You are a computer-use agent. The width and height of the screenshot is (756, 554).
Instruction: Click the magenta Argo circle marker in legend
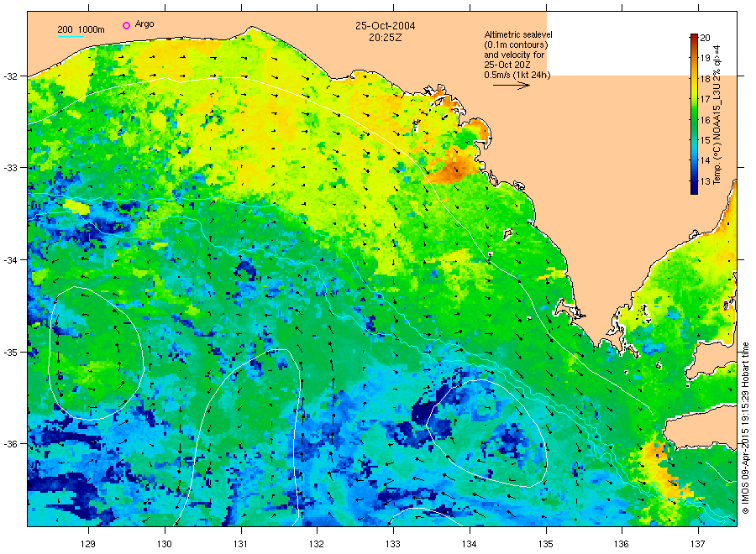pyautogui.click(x=126, y=25)
